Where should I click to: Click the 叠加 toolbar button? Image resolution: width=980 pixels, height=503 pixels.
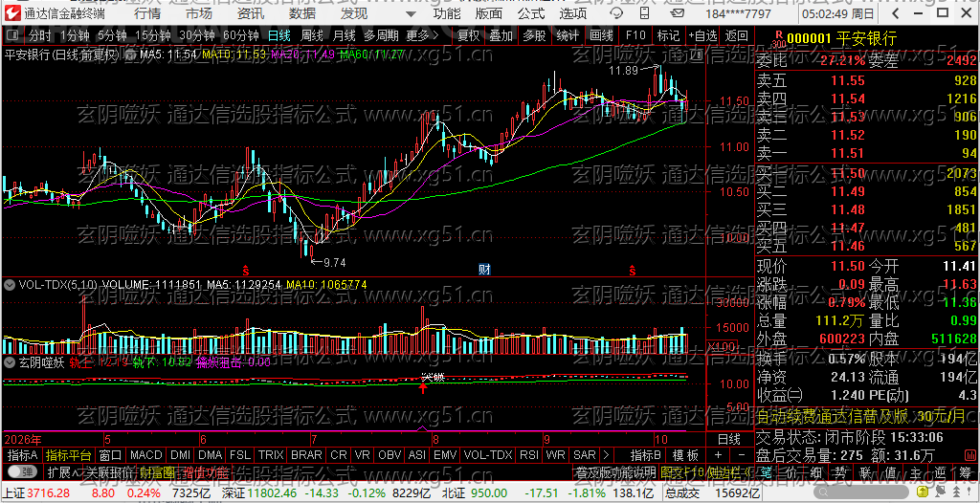pyautogui.click(x=501, y=35)
